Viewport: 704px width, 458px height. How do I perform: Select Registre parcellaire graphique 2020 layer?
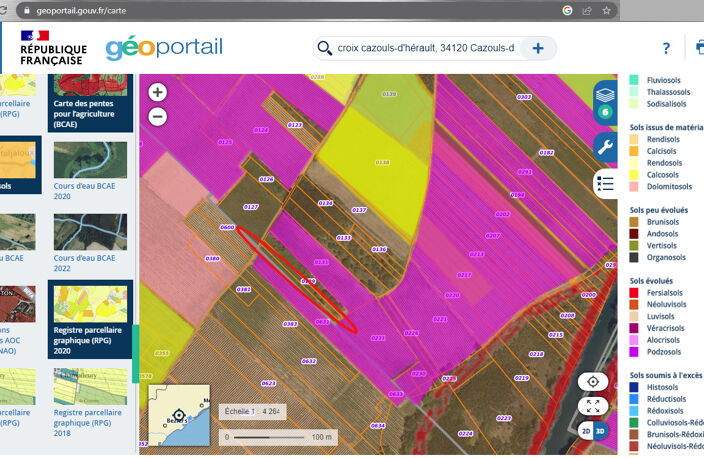pos(90,319)
